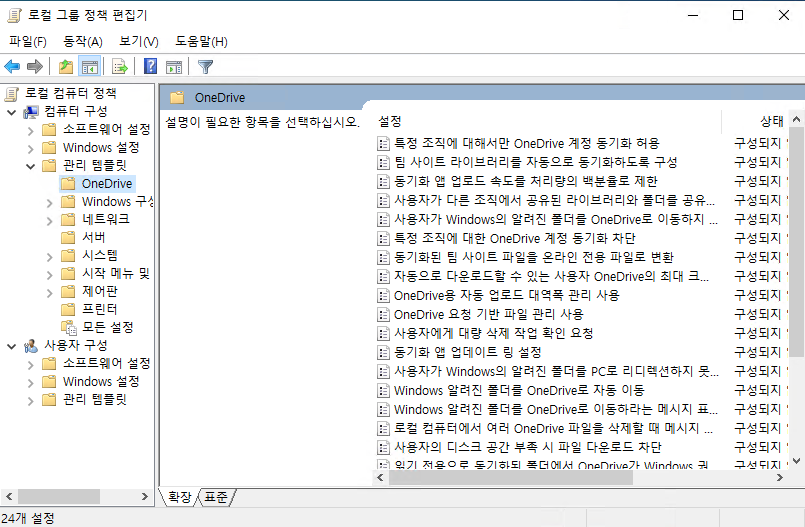
Task: Click the folder icon of 서버
Action: 68,238
